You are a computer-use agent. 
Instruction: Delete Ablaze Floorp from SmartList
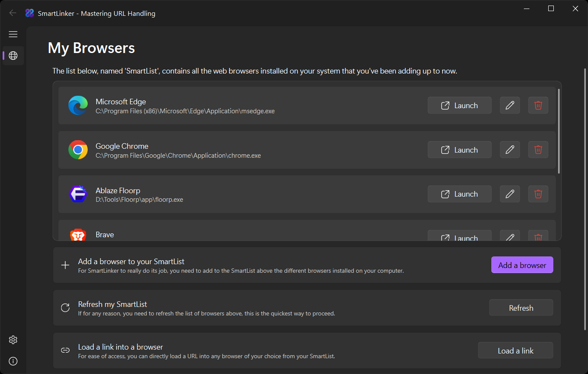tap(538, 194)
